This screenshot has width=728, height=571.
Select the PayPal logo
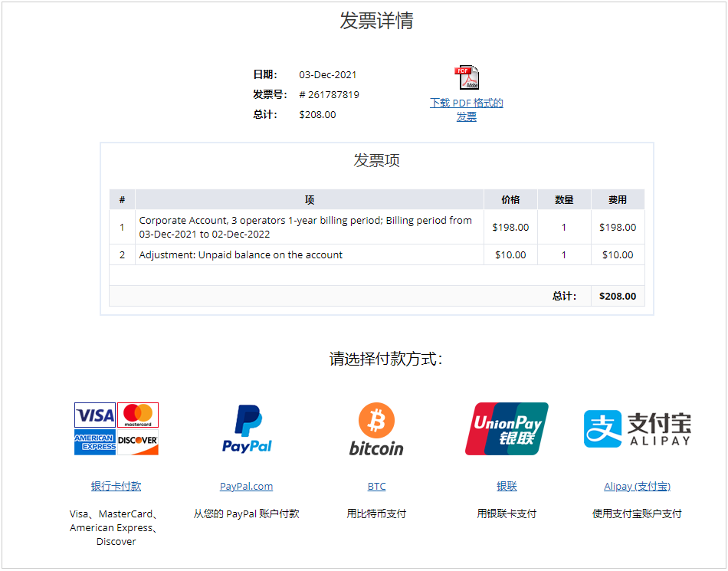(x=247, y=429)
